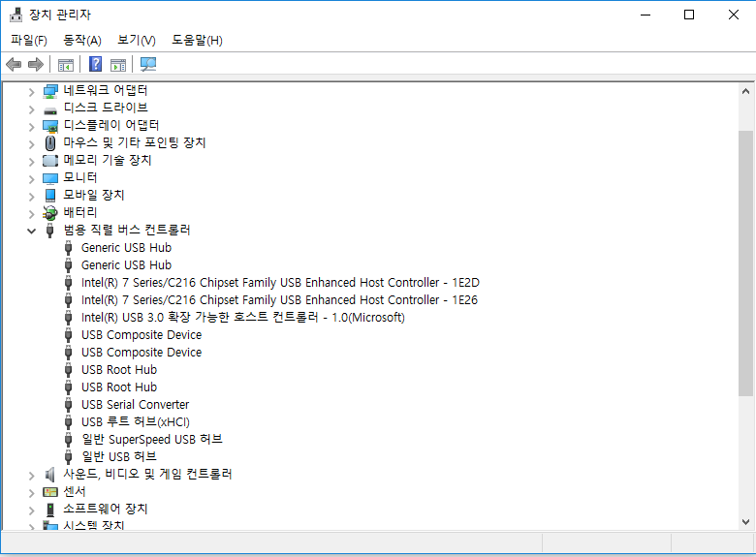Viewport: 756px width, 557px height.
Task: Click the 모바일 장치 icon
Action: tap(50, 195)
